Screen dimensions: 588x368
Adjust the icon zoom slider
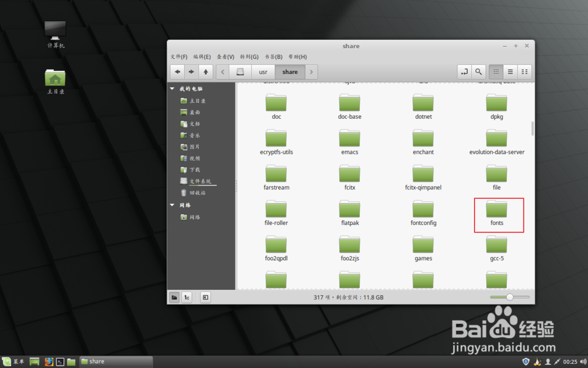coord(510,297)
